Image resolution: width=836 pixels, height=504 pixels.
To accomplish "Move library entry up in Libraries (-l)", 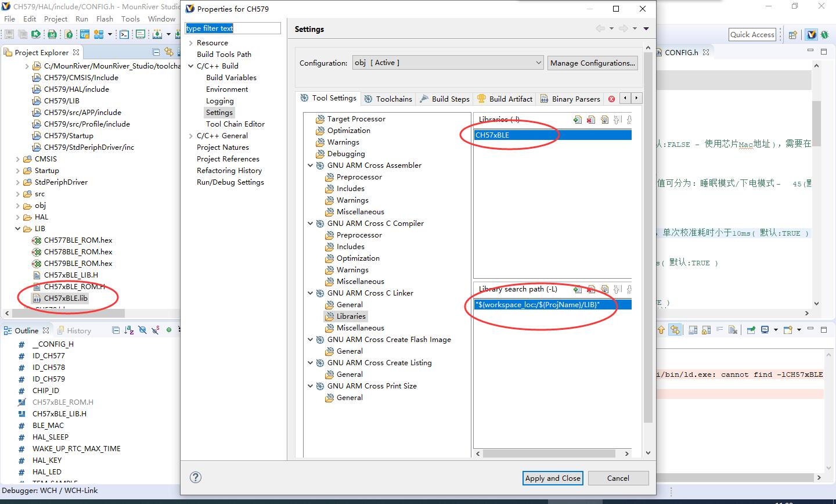I will click(618, 120).
